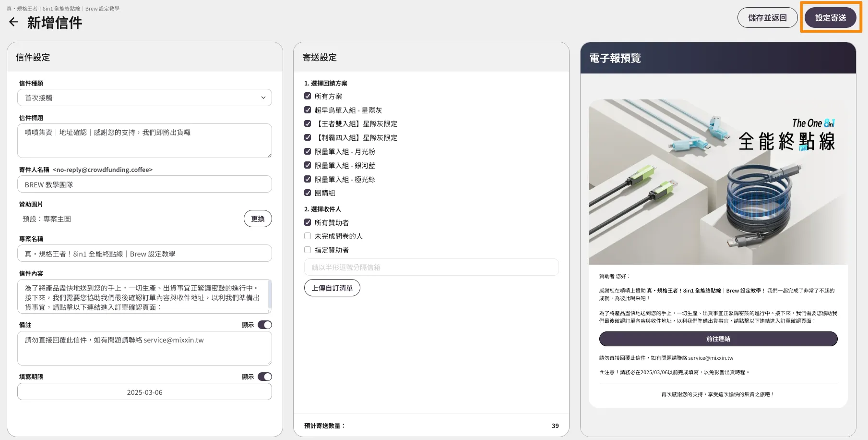This screenshot has height=440, width=868.
Task: Focus the 寄件人名稱 field with BREW 教學團隊
Action: 144,184
